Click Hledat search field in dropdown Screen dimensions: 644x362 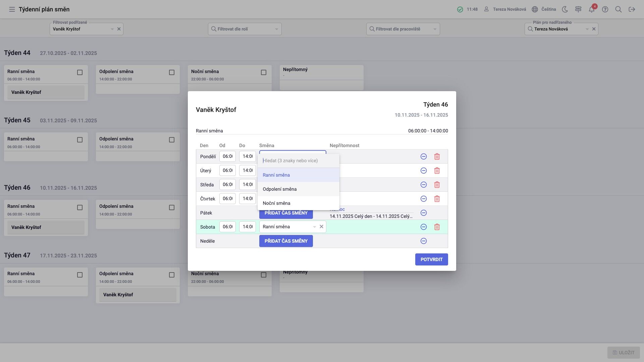click(x=298, y=161)
